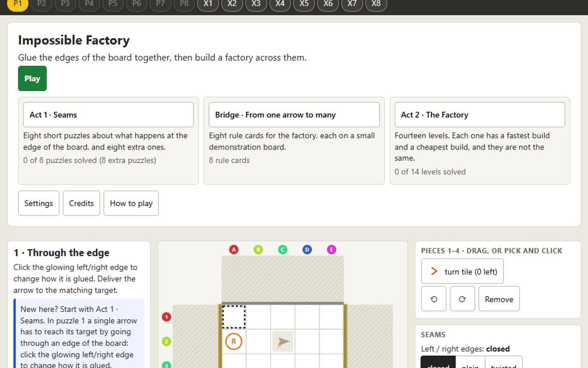The width and height of the screenshot is (588, 368).
Task: Click the glowing right edge of the board
Action: pos(345,336)
